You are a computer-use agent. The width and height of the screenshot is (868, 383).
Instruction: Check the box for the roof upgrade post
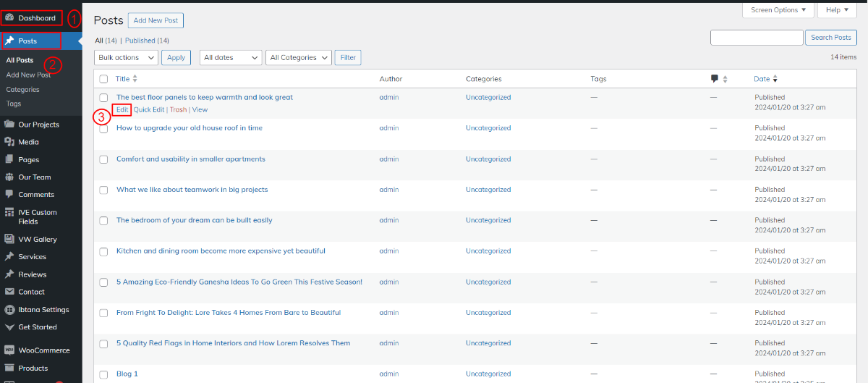(x=103, y=128)
